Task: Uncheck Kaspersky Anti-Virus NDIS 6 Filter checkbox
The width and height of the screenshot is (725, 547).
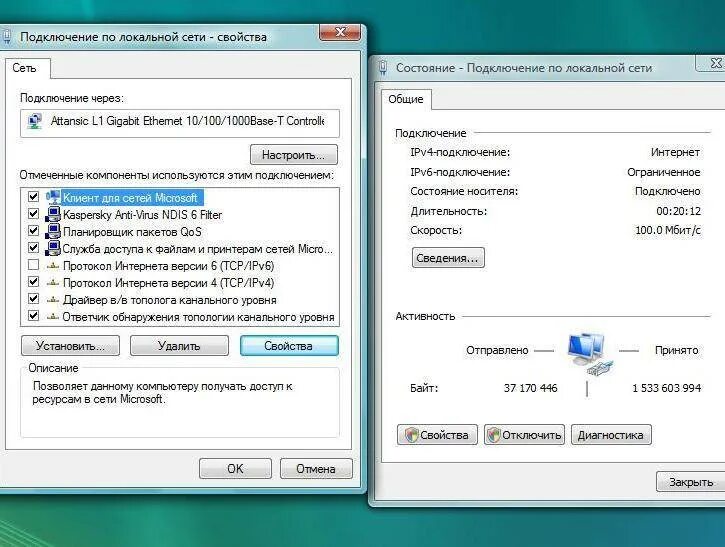Action: pos(33,214)
